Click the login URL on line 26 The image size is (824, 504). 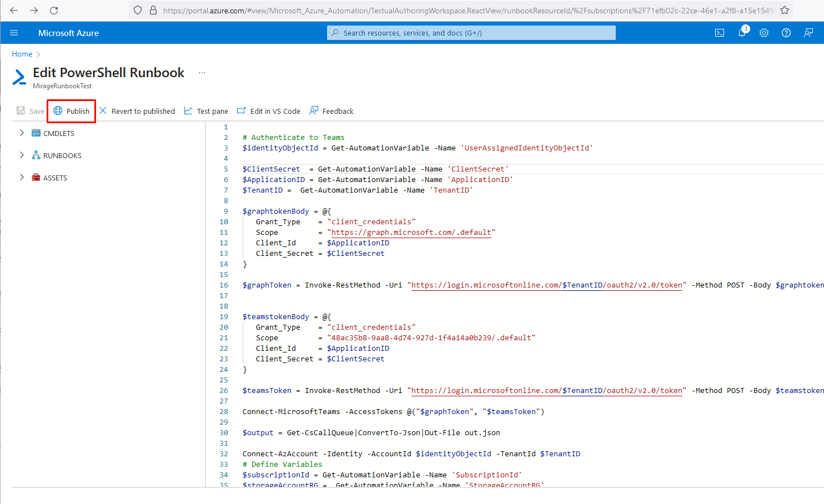[x=547, y=390]
